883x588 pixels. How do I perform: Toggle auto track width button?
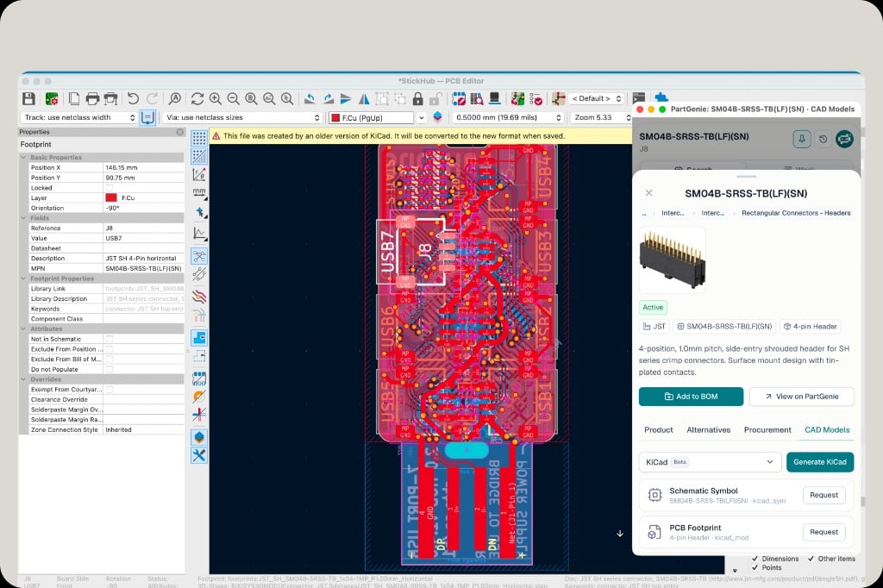pyautogui.click(x=147, y=118)
